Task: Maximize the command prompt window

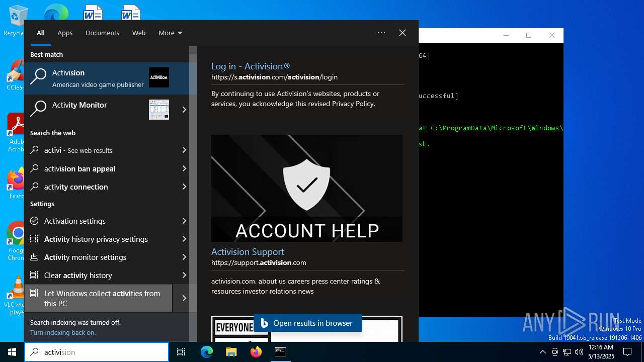Action: [529, 35]
